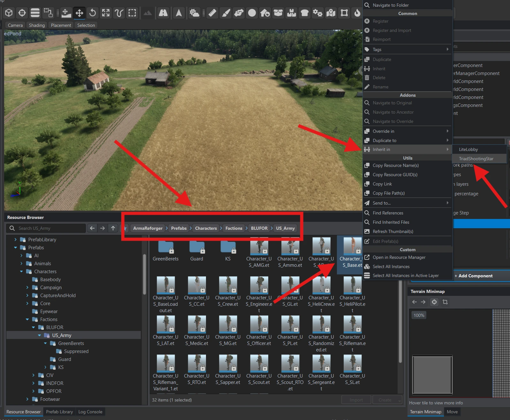
Task: Expand the Campaign folder arrow
Action: (27, 287)
